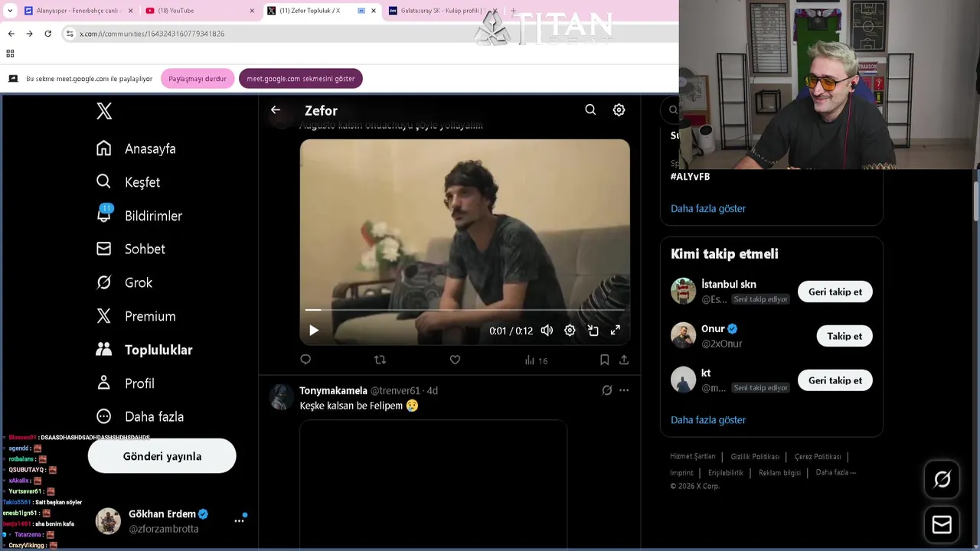Expand Daha fazla footer options
980x551 pixels.
pos(836,472)
